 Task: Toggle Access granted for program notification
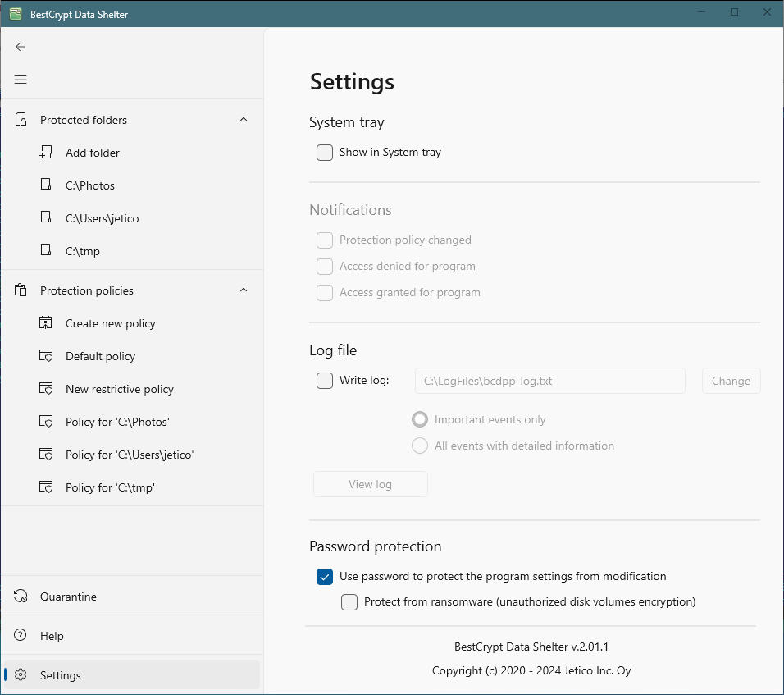325,293
